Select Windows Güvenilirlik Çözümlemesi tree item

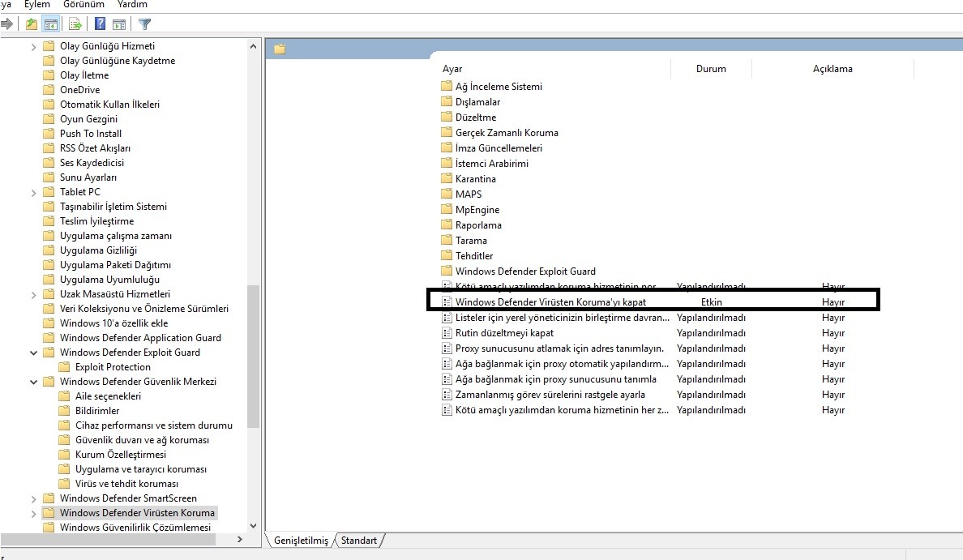click(135, 527)
